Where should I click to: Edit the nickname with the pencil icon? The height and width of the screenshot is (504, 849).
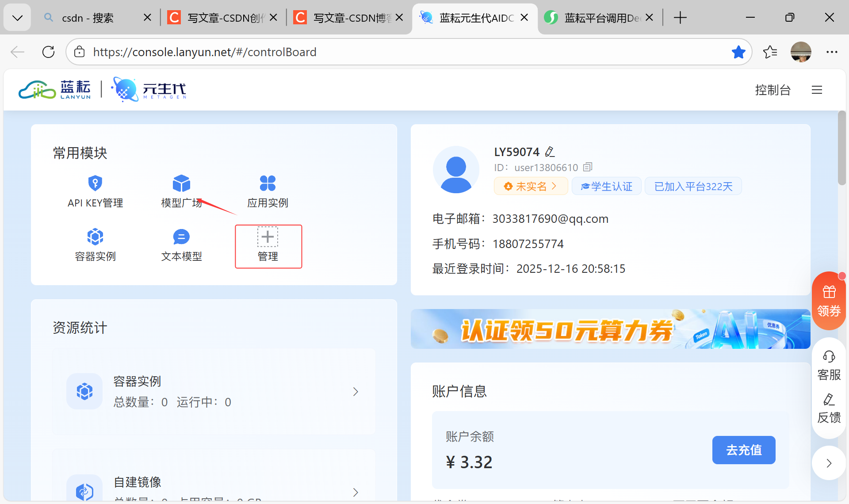[550, 151]
